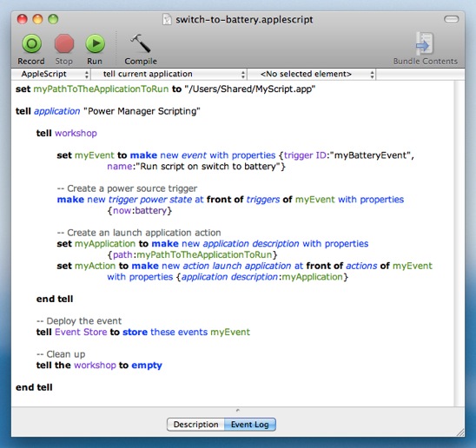Click the string "myBatteryEvent"

(371, 155)
